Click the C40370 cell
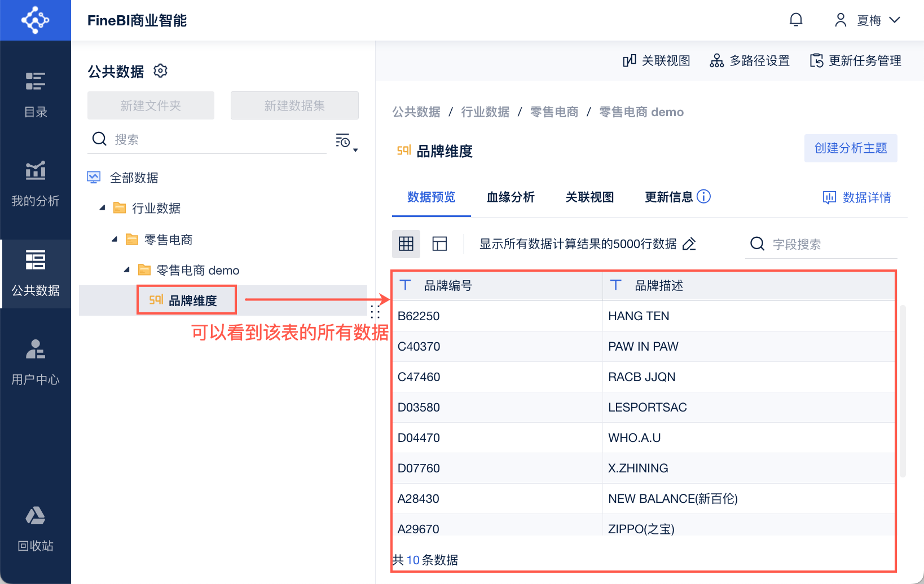The width and height of the screenshot is (924, 584). click(498, 346)
